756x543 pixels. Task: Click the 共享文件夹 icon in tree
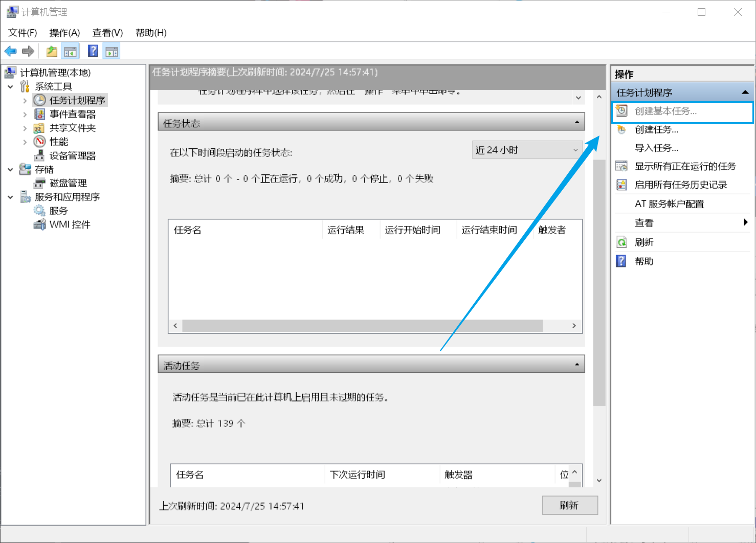tap(39, 128)
